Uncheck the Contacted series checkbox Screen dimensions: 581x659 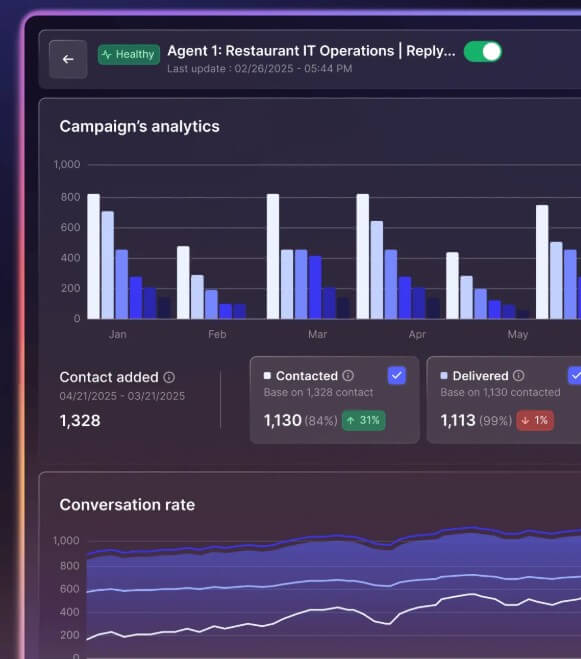[x=396, y=375]
